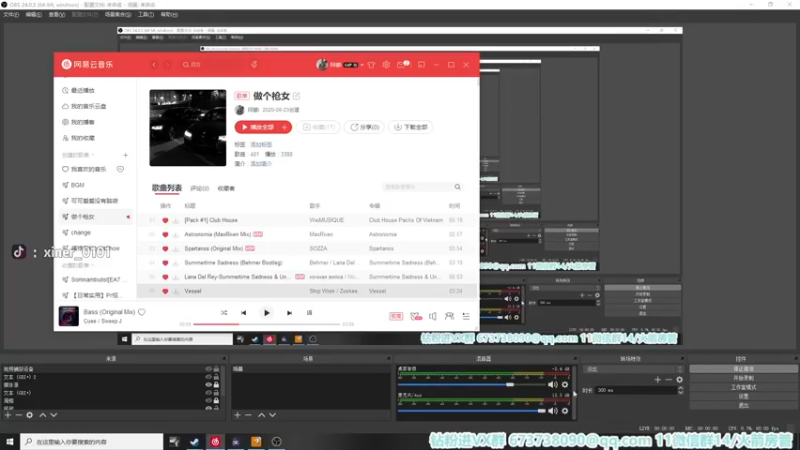The width and height of the screenshot is (800, 450).
Task: Select the Vessel song row
Action: 307,291
